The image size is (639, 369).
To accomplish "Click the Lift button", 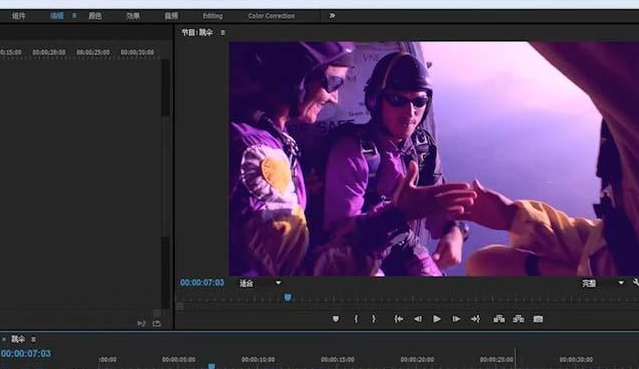I will tap(499, 319).
